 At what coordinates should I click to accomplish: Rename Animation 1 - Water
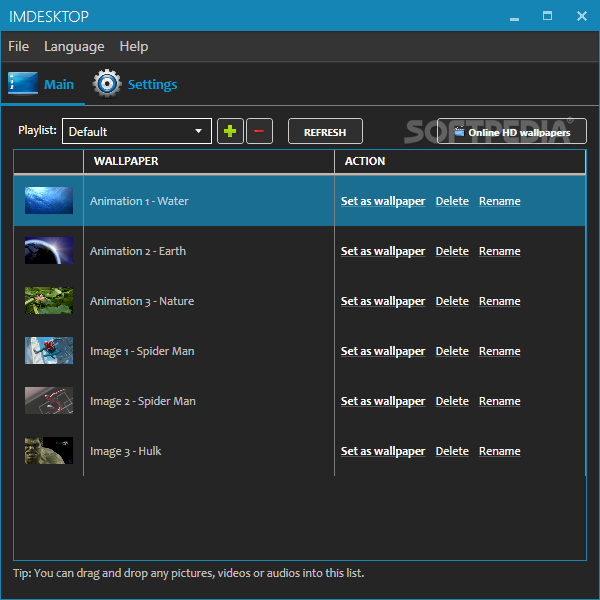pyautogui.click(x=499, y=201)
